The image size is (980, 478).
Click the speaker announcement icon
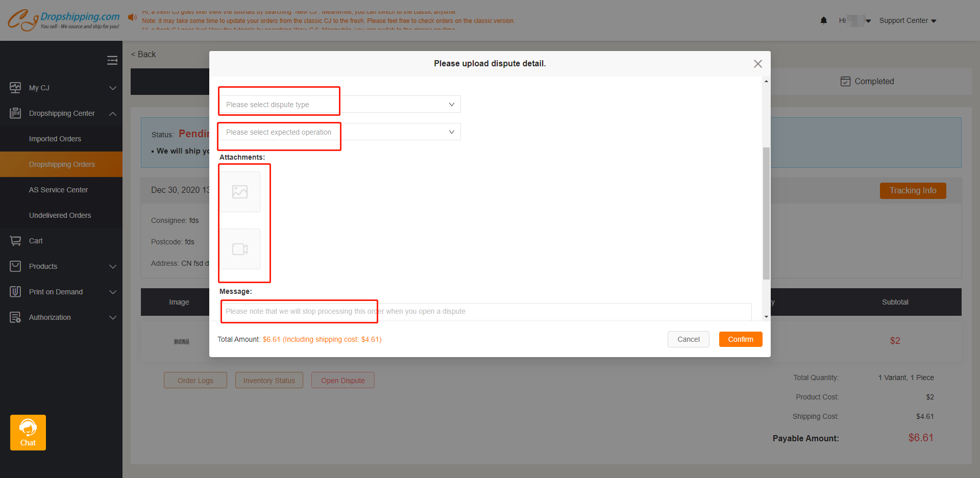point(133,17)
